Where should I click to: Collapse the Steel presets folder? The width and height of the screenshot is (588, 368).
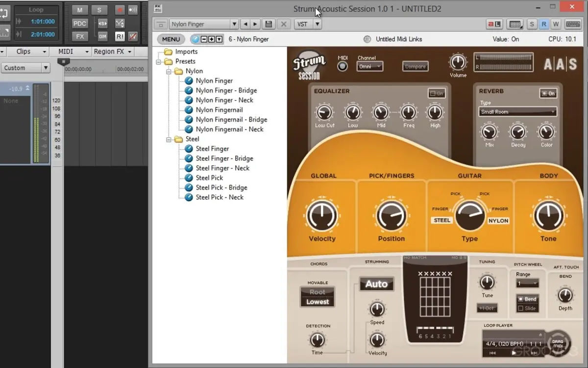[x=169, y=139]
